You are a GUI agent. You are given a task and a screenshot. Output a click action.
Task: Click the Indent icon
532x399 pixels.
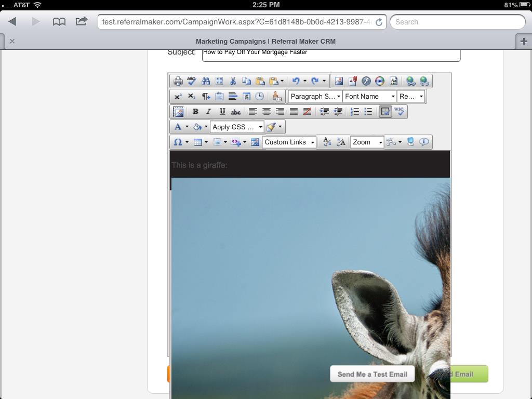pyautogui.click(x=324, y=112)
